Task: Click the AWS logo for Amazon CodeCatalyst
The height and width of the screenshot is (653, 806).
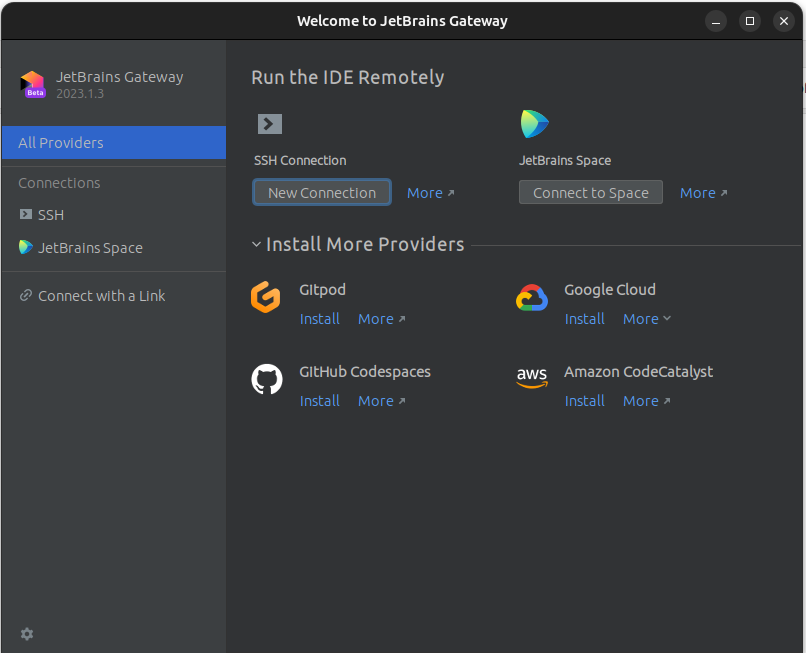Action: point(532,378)
